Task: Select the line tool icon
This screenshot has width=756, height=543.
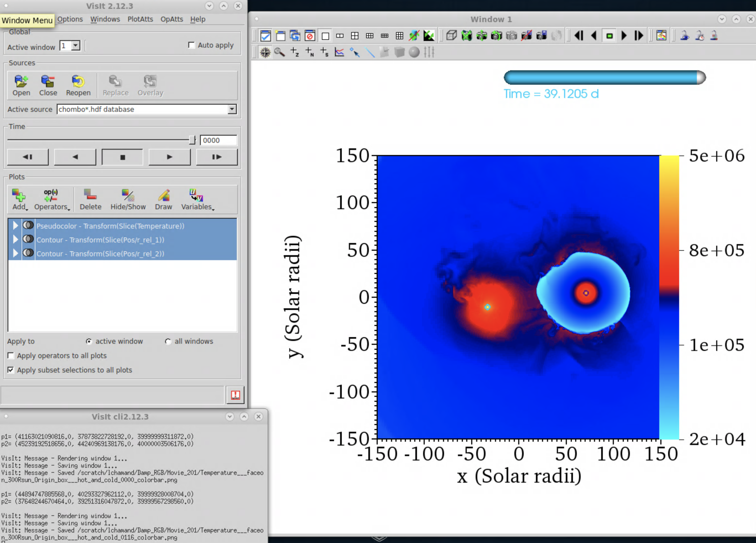Action: coord(369,52)
